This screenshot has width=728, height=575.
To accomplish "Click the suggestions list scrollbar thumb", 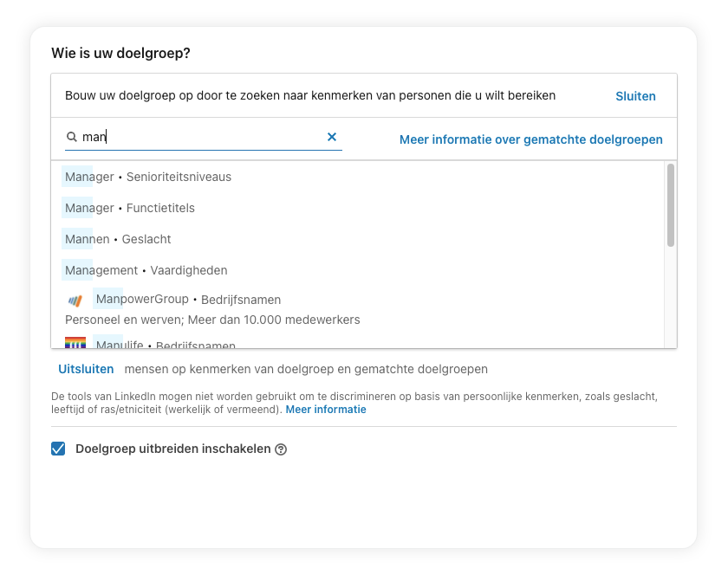I will (671, 205).
